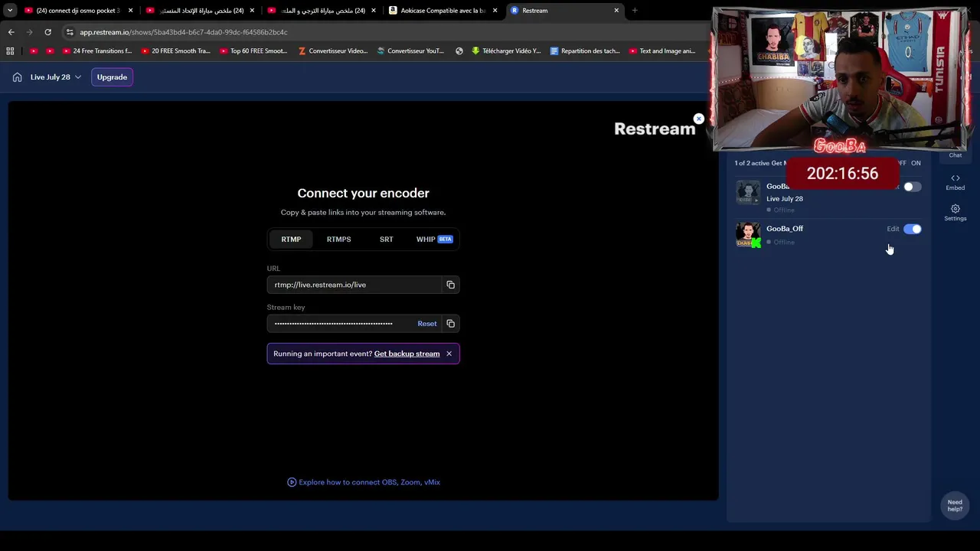The height and width of the screenshot is (551, 980).
Task: Turn all channels ON
Action: point(916,163)
